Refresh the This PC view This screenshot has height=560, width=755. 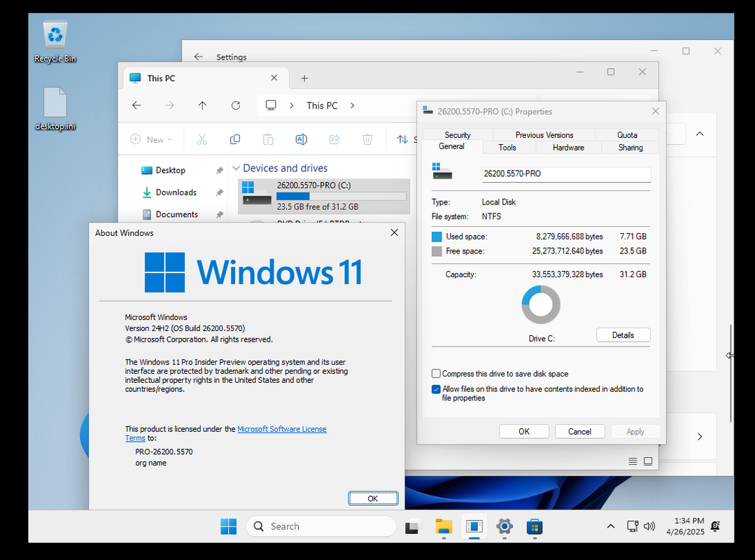coord(235,106)
